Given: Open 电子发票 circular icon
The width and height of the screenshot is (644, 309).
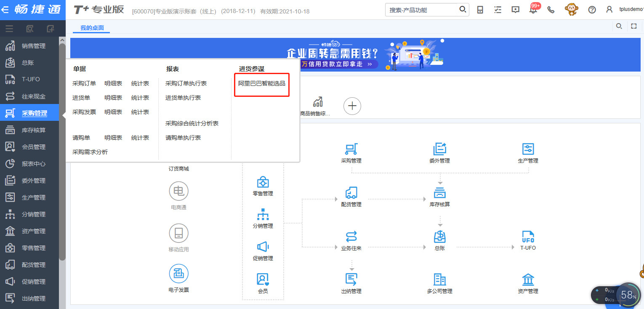Looking at the screenshot, I should (178, 274).
